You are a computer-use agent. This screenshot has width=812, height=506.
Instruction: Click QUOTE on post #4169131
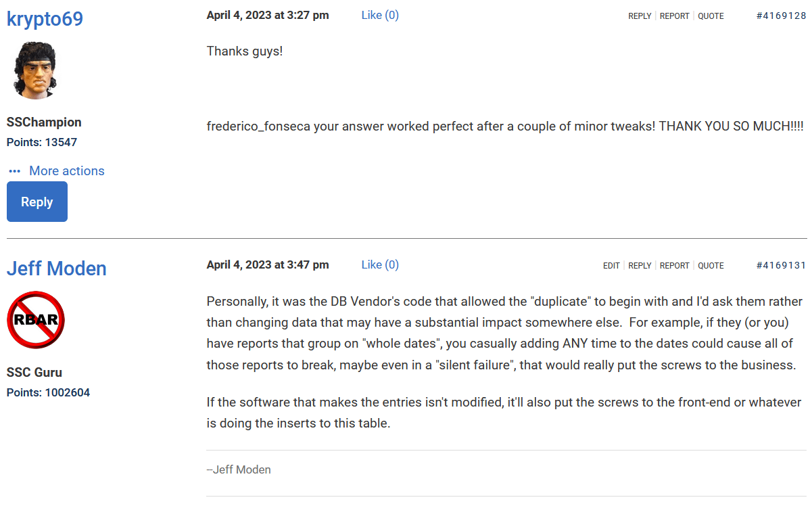coord(711,266)
